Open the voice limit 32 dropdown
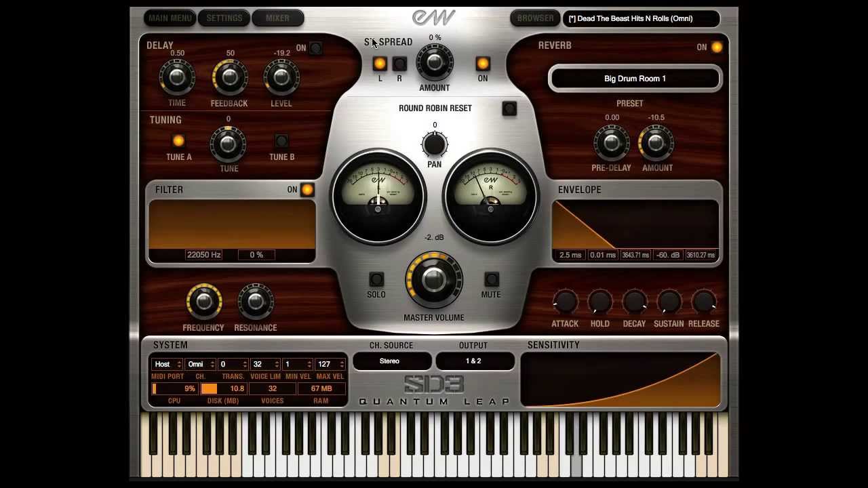Viewport: 868px width, 488px height. click(264, 364)
